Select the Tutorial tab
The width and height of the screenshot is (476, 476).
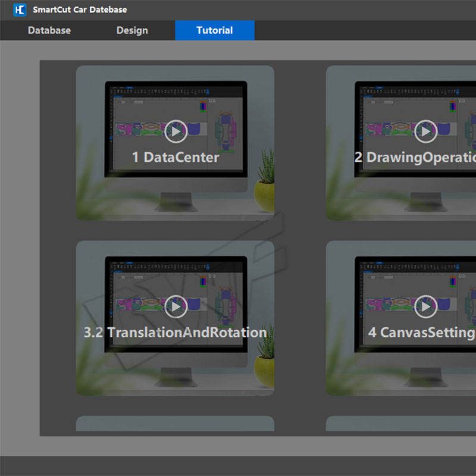[215, 30]
